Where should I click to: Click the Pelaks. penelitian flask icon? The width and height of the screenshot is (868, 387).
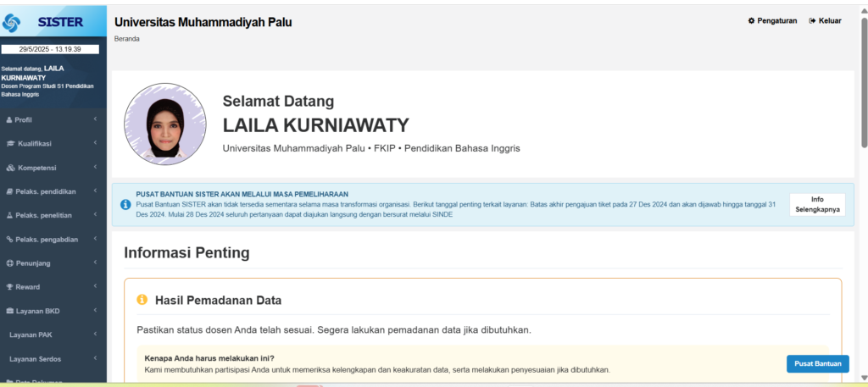pos(9,216)
